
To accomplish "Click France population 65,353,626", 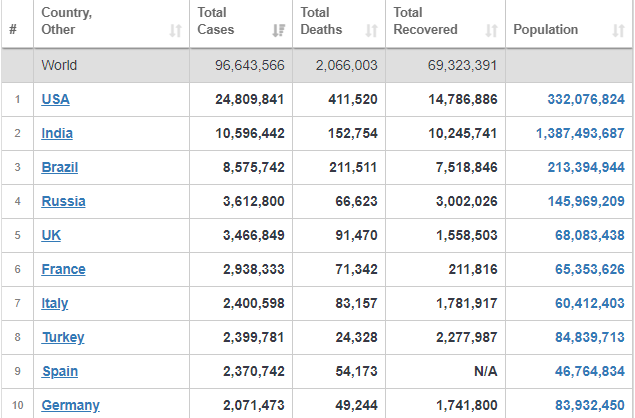I will [590, 269].
